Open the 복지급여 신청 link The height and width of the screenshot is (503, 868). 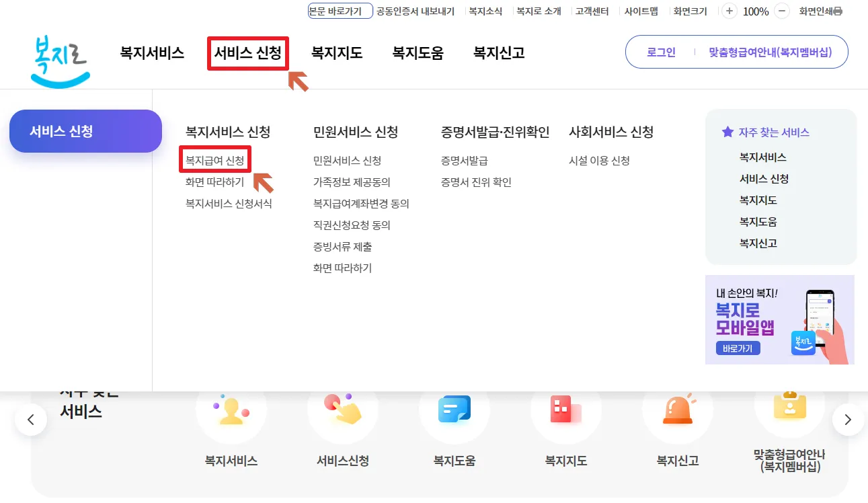click(214, 160)
